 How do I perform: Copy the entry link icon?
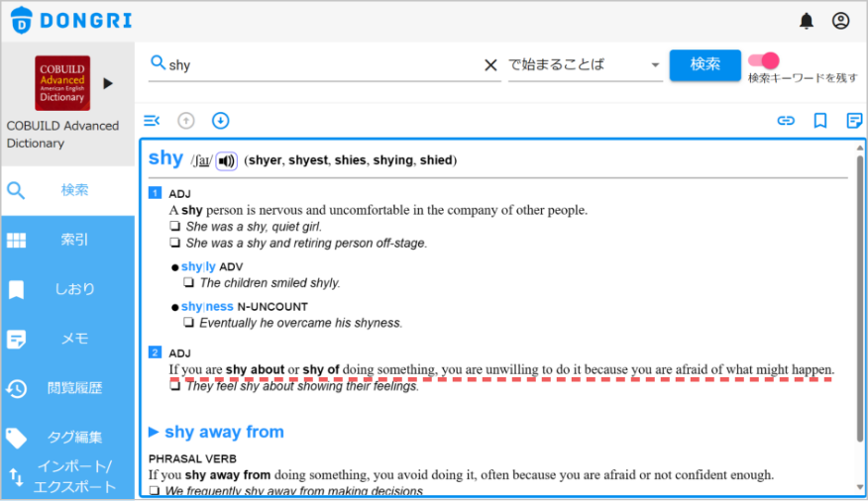786,121
